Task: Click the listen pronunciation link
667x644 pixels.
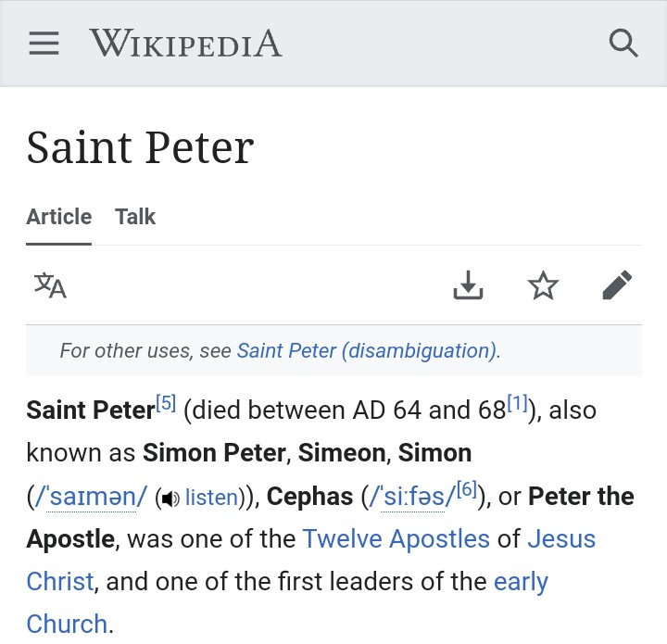Action: (x=211, y=498)
